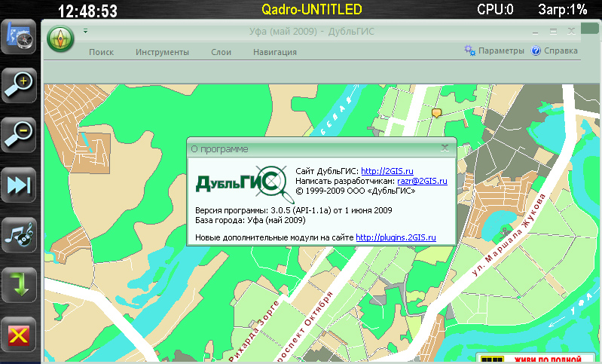Click the Справка help button
This screenshot has height=364, width=602.
click(x=555, y=51)
